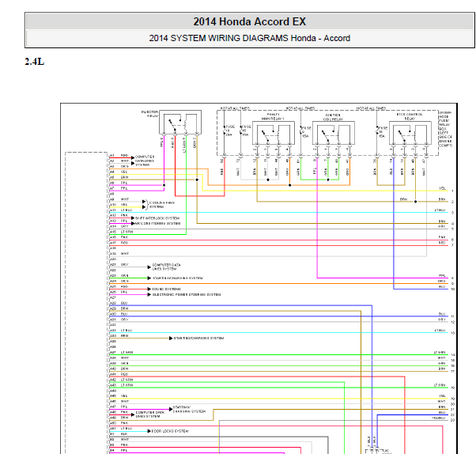Viewport: 476px width, 454px height.
Task: Click pin label B4 PPL
Action: click(x=119, y=451)
